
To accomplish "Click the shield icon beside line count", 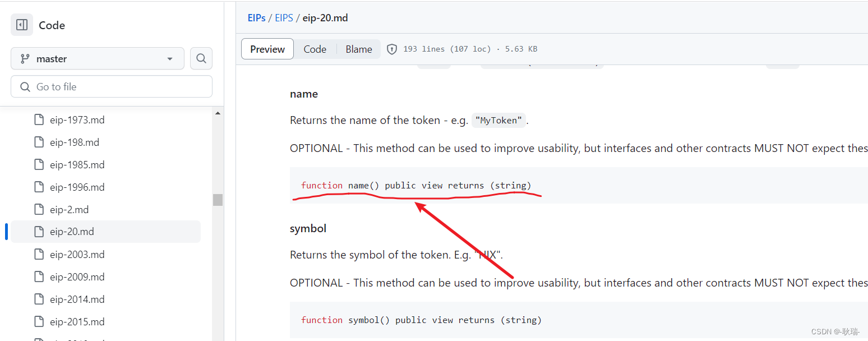I will pyautogui.click(x=391, y=49).
